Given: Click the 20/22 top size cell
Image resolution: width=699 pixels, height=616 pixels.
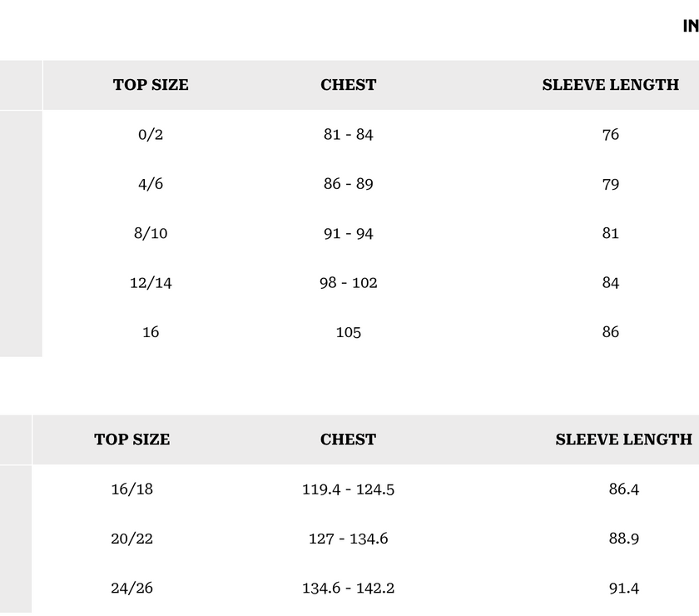Looking at the screenshot, I should [x=131, y=539].
